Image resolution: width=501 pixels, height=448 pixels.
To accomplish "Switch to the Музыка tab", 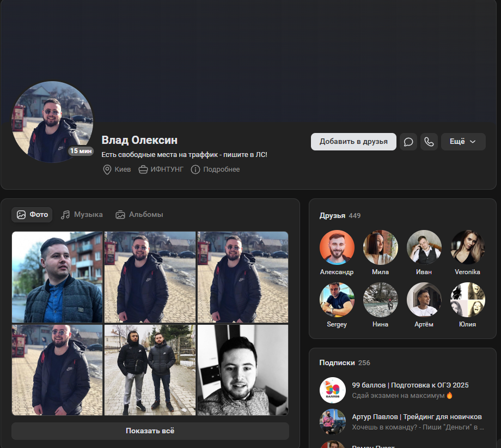I will (82, 215).
